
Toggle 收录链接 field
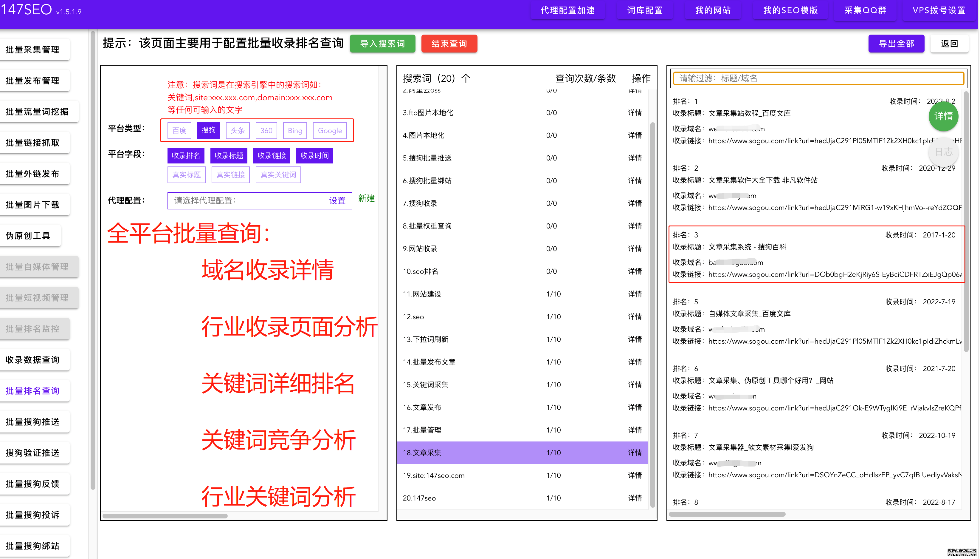coord(272,155)
